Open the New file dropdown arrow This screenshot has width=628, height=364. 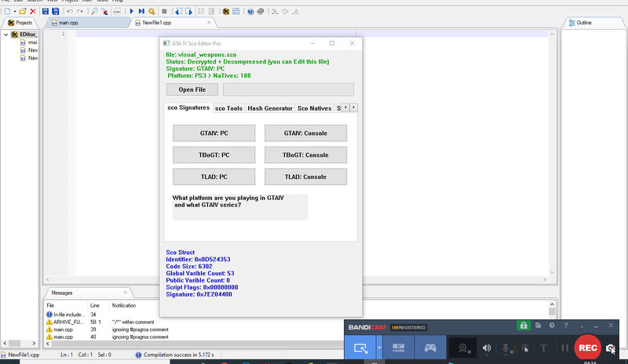tap(15, 12)
